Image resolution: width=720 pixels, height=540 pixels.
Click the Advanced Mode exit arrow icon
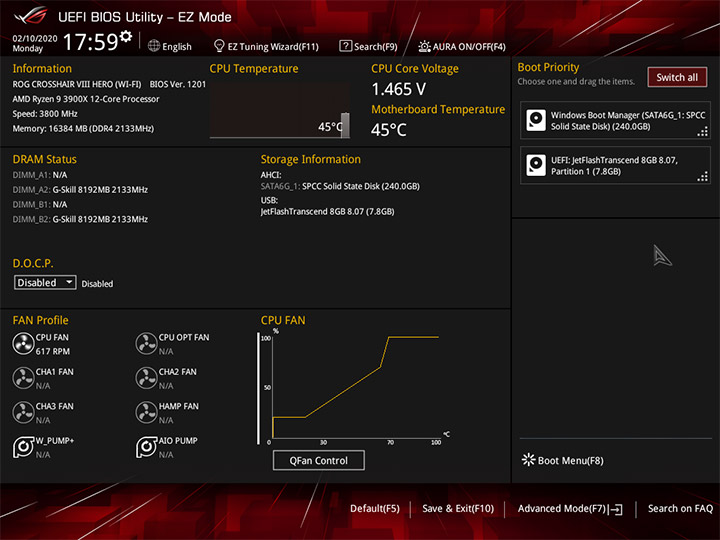tap(616, 509)
